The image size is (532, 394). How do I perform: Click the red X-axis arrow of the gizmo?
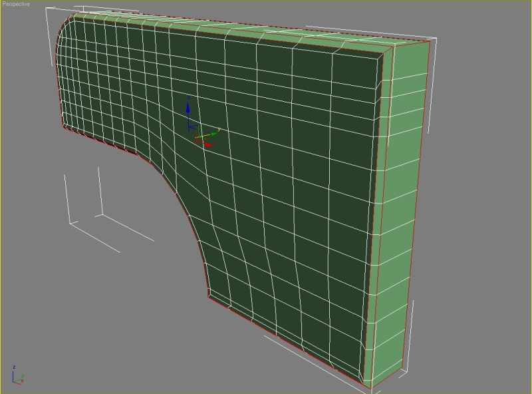point(207,142)
